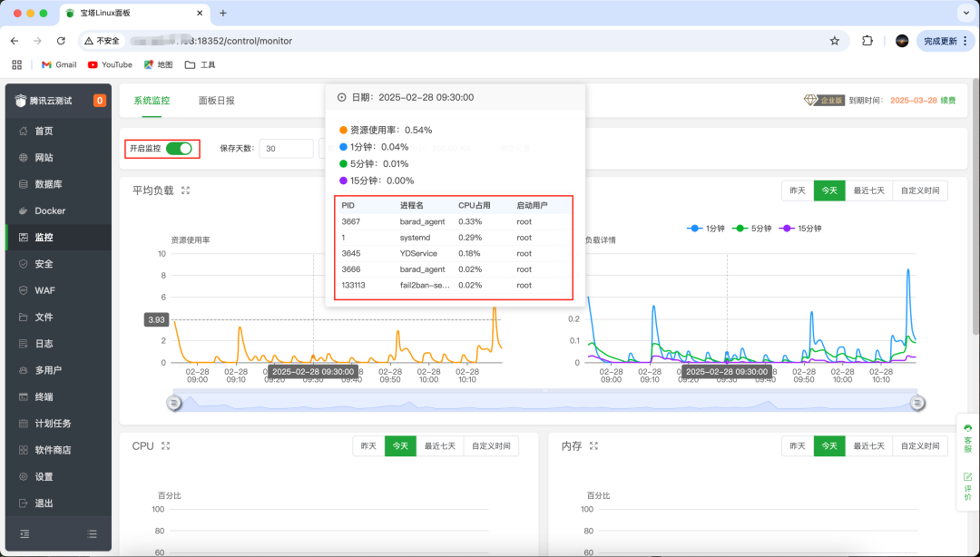
Task: Click the notification badge showing 0
Action: tap(100, 101)
